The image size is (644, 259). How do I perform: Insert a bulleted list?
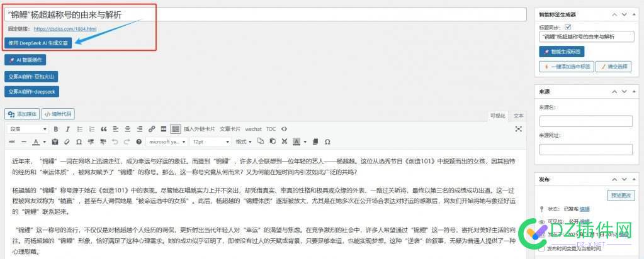80,129
